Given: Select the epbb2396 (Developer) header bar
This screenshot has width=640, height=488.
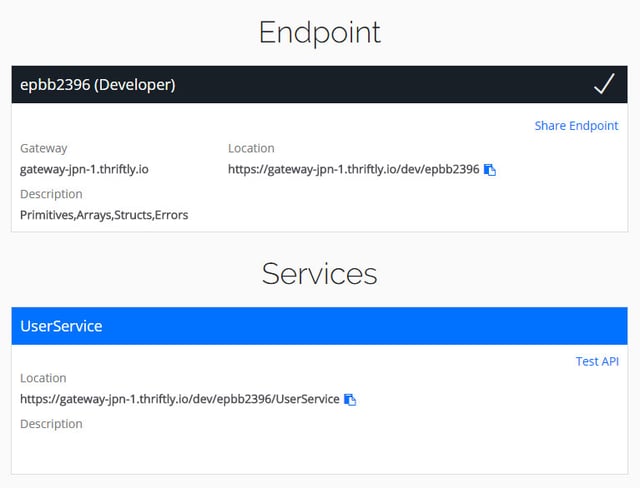Looking at the screenshot, I should coord(320,84).
